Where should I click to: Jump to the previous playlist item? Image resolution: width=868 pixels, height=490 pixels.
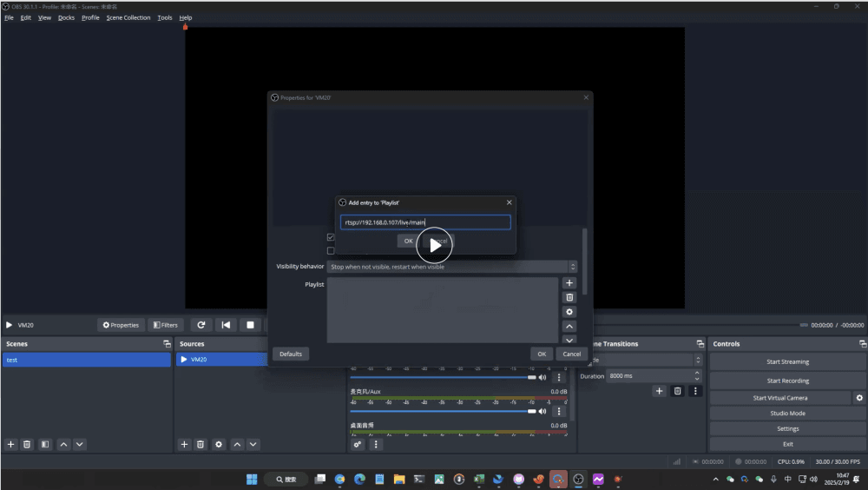pos(226,325)
